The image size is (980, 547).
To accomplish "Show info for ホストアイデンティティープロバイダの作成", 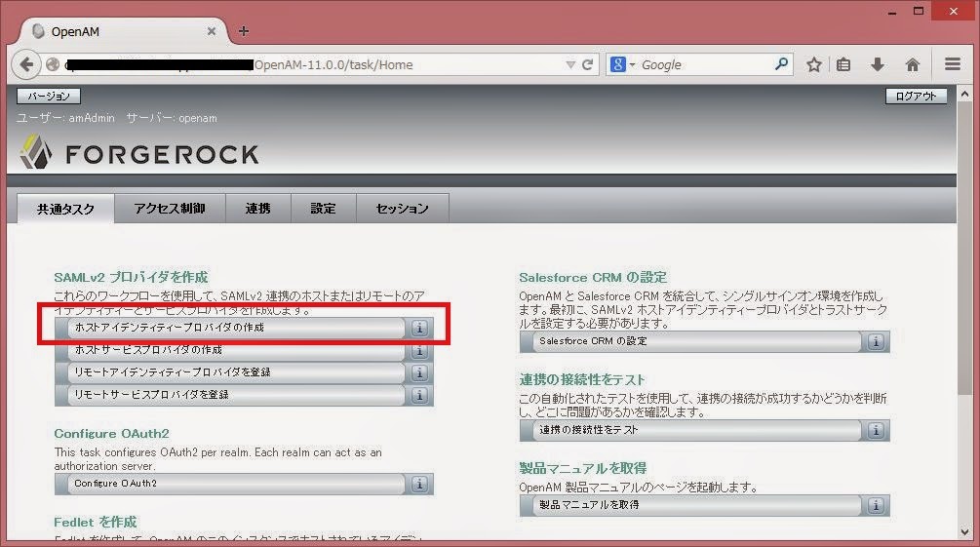I will (x=420, y=328).
